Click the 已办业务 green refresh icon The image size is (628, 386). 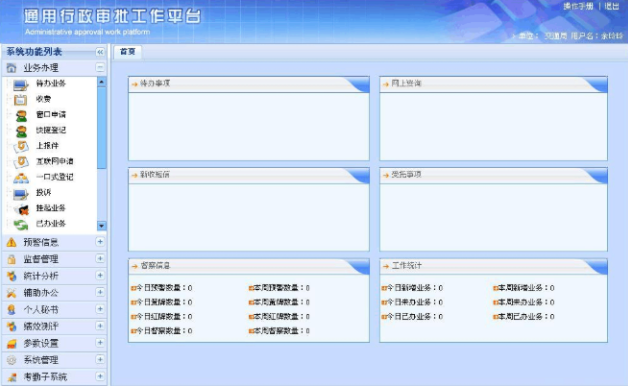(x=20, y=225)
